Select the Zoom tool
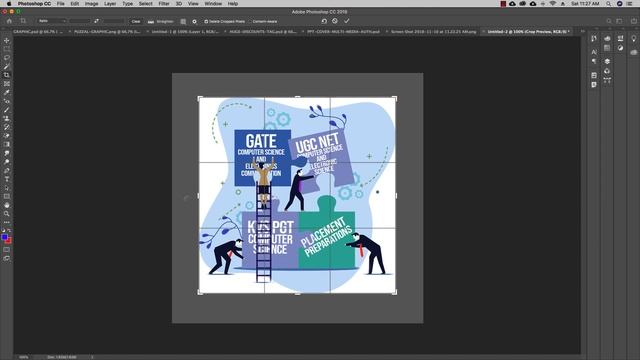The width and height of the screenshot is (640, 360). pyautogui.click(x=7, y=213)
